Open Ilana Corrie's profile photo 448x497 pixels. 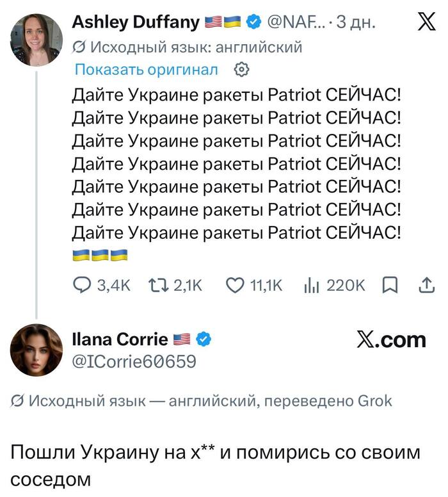36,350
